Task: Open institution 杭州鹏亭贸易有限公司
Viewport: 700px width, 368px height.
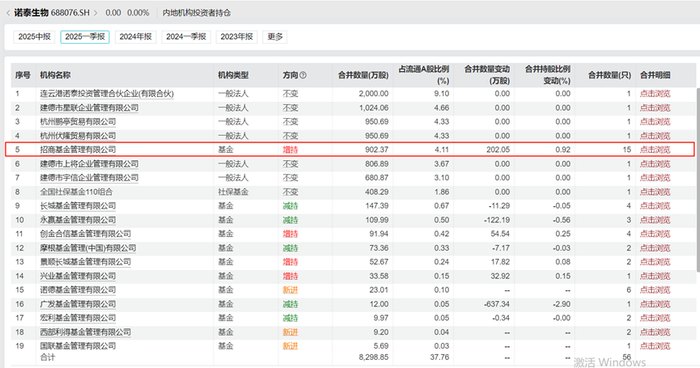Action: [x=78, y=121]
